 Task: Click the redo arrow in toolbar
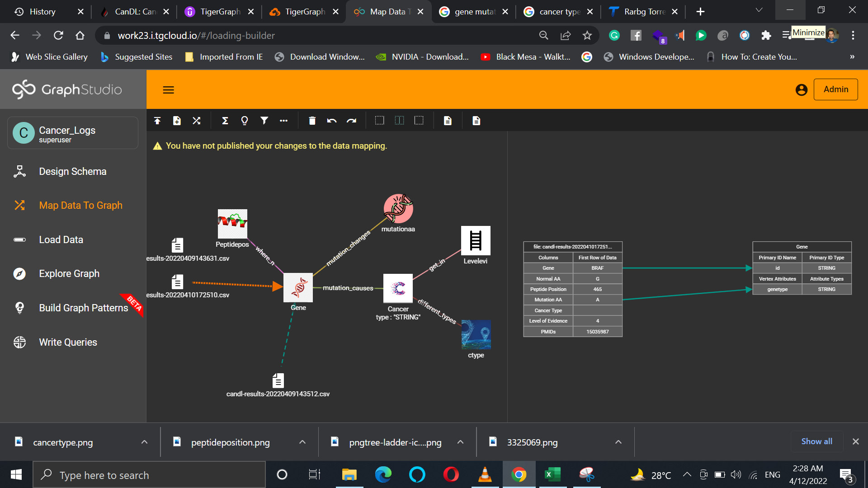(351, 121)
